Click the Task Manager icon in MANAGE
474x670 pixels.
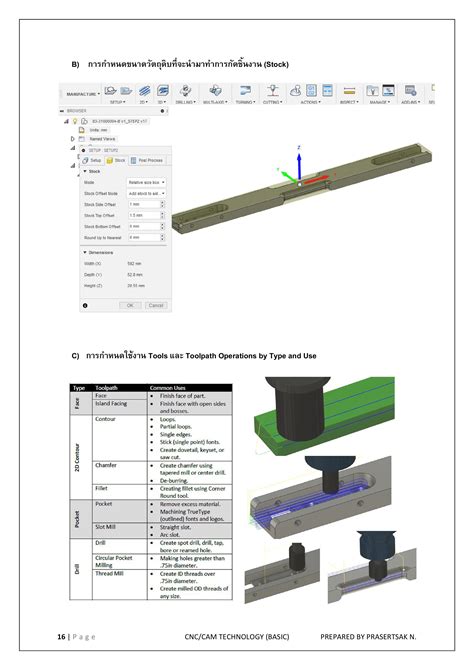point(388,91)
